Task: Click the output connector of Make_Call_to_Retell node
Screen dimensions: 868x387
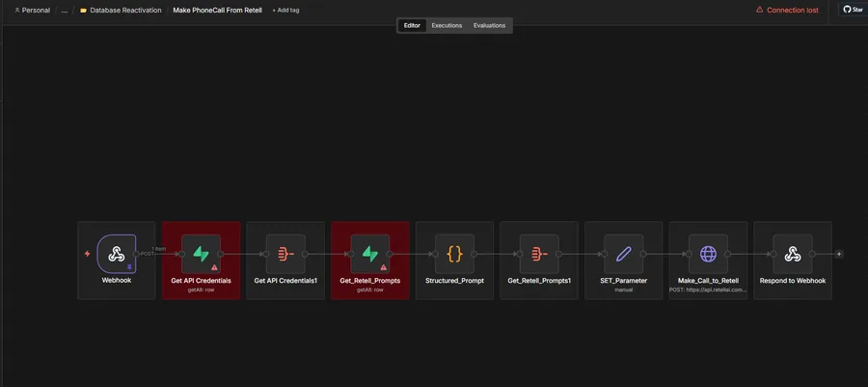Action: tap(728, 254)
